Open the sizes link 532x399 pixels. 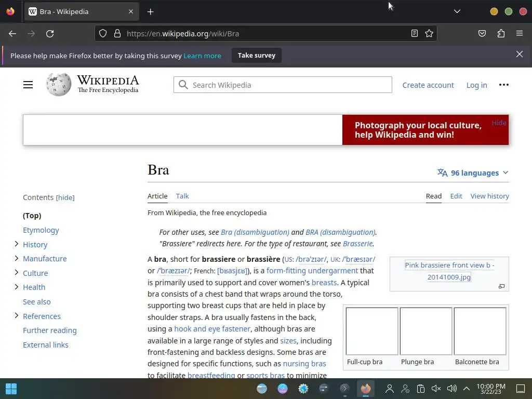(x=288, y=341)
